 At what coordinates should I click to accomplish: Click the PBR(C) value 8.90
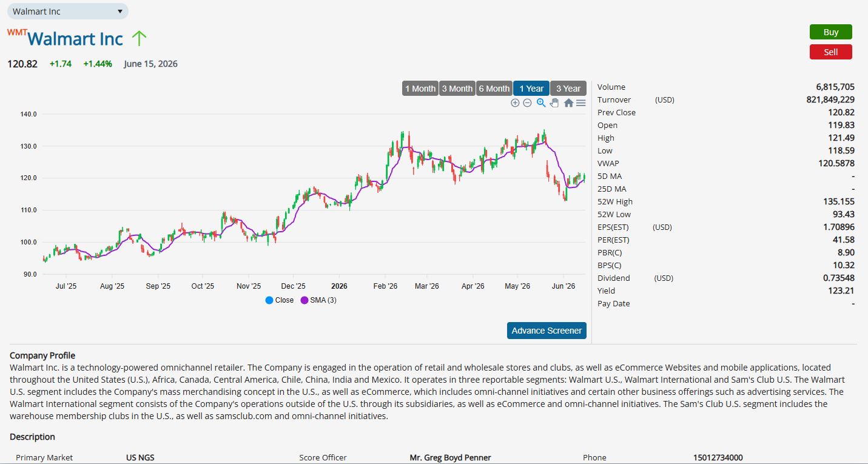pyautogui.click(x=846, y=252)
